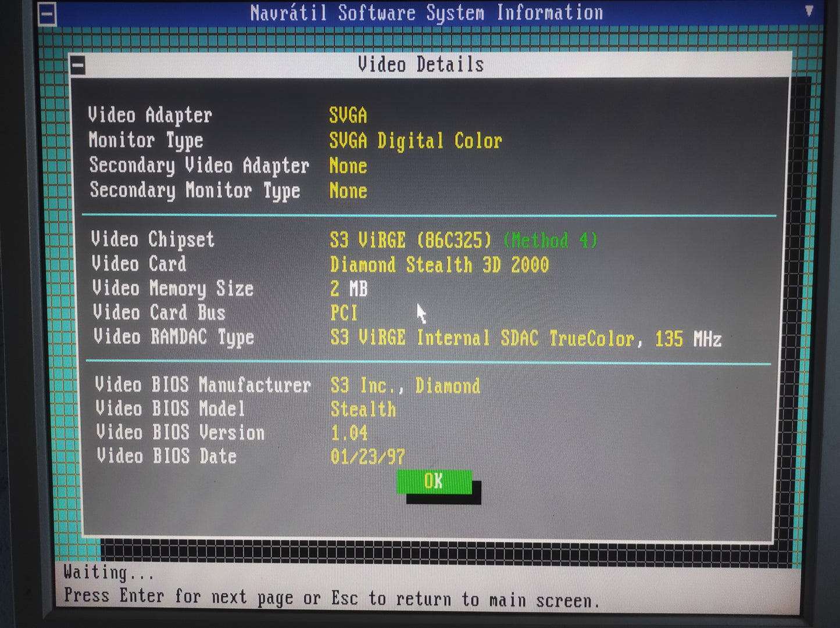The width and height of the screenshot is (840, 628).
Task: Click the Waiting... status text
Action: (x=109, y=573)
